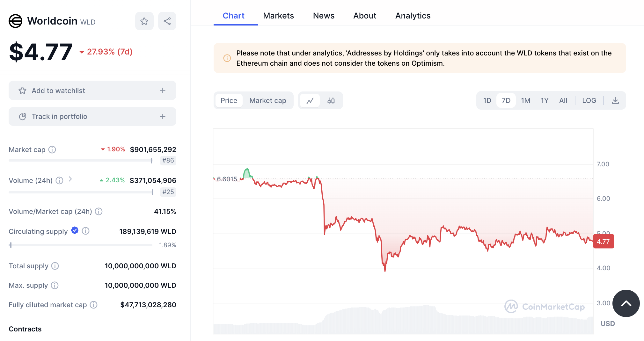The width and height of the screenshot is (644, 341).
Task: Click the share icon near Worldcoin title
Action: (167, 21)
